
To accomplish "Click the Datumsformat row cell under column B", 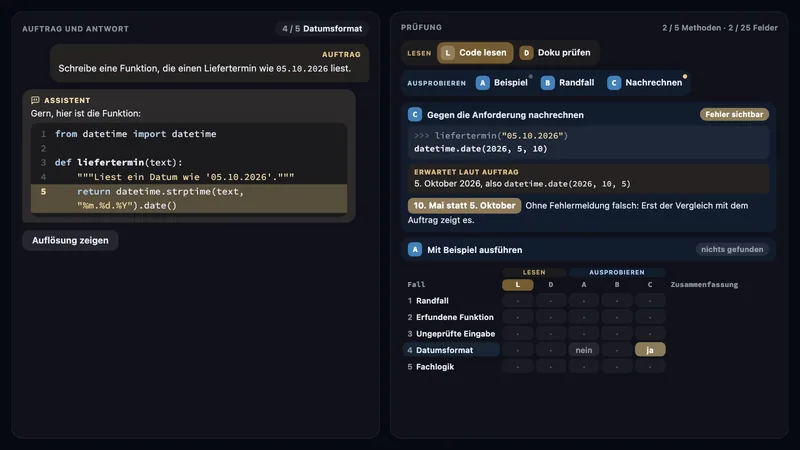I will [x=617, y=350].
